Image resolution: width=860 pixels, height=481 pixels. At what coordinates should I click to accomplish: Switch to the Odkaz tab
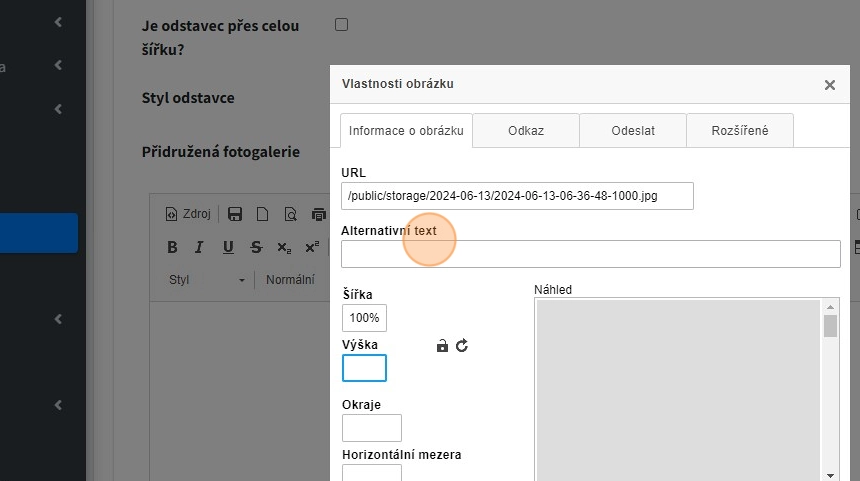[x=526, y=131]
